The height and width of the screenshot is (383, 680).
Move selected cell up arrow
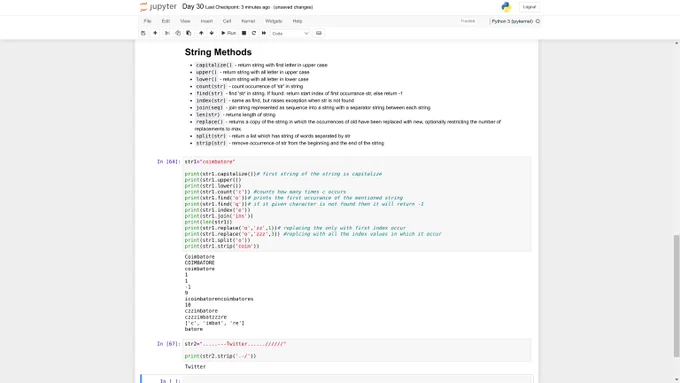[201, 33]
